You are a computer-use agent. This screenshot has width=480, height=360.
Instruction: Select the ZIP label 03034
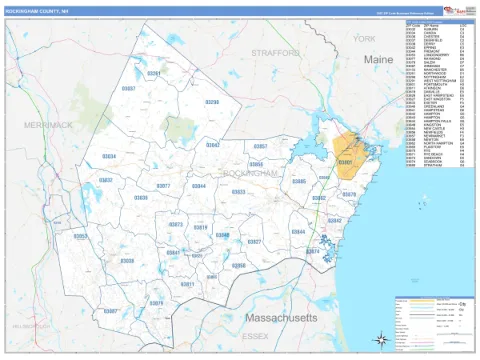(109, 156)
